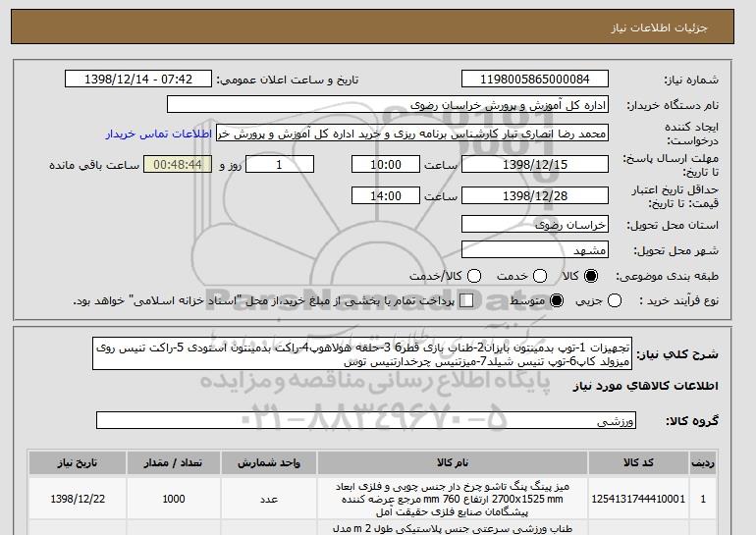Click section title اطلاعات کالاهای مورد نیاز
Image resolution: width=756 pixels, height=535 pixels.
click(x=646, y=386)
